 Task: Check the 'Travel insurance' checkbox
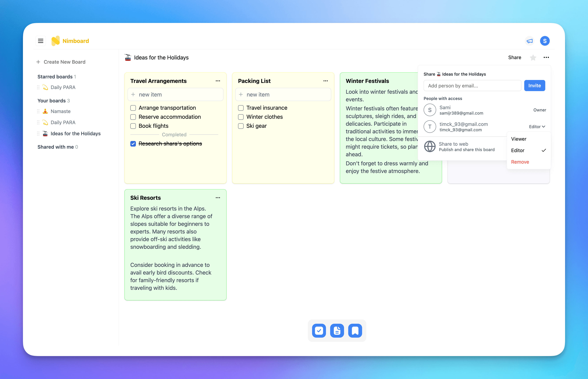pos(241,108)
